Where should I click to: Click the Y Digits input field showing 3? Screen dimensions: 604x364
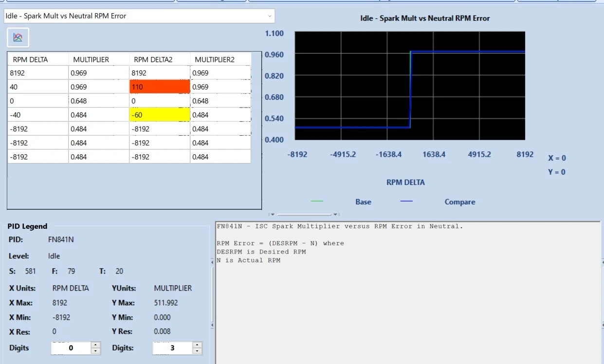point(172,348)
